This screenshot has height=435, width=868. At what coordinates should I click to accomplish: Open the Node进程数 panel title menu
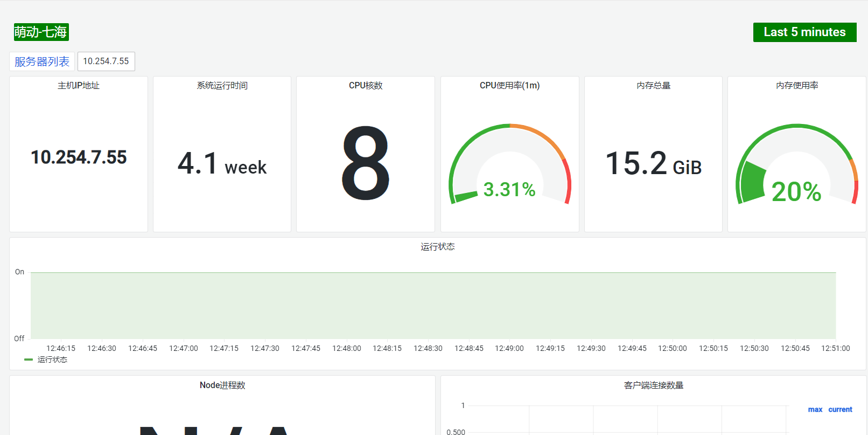point(222,385)
